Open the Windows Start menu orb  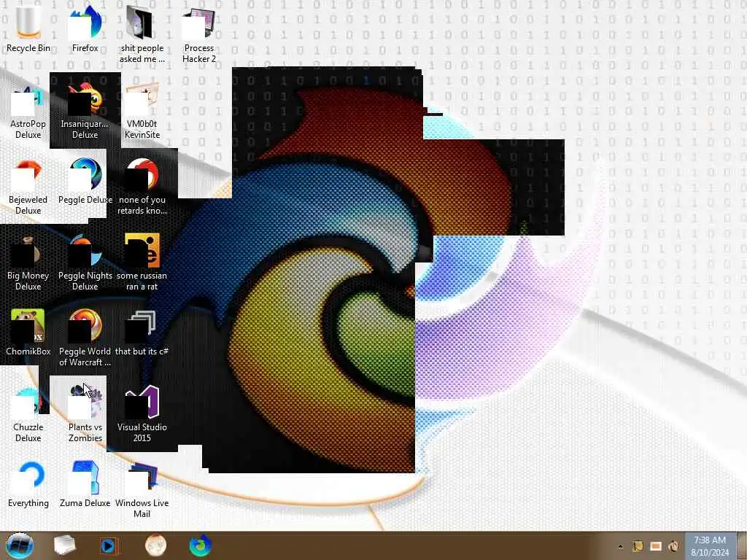[x=20, y=545]
